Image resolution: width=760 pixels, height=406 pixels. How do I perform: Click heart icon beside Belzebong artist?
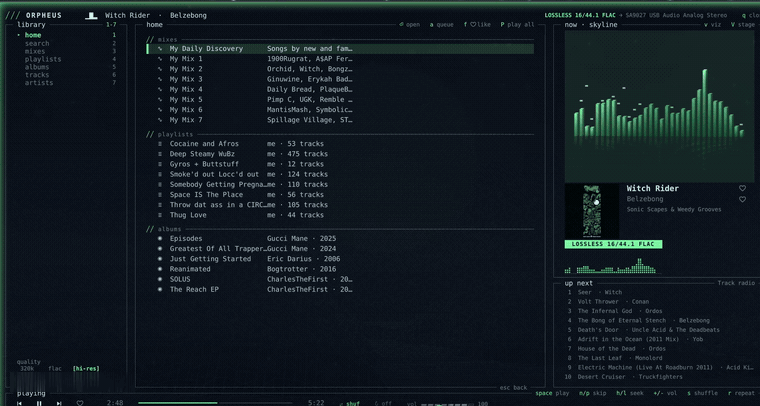click(742, 199)
